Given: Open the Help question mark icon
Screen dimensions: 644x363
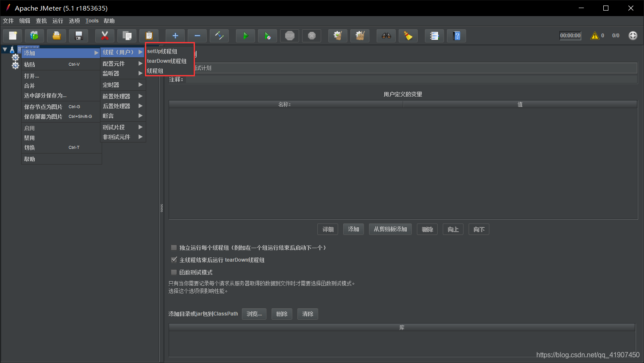Looking at the screenshot, I should pos(457,36).
